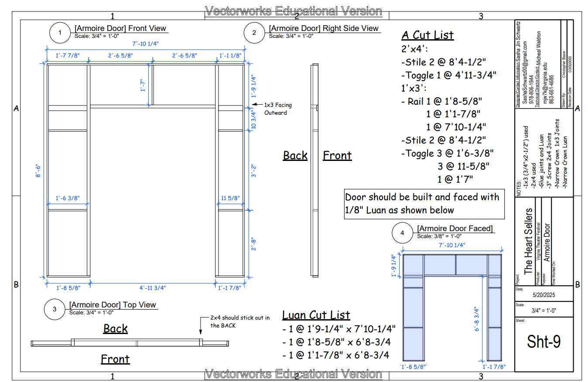This screenshot has height=382, width=588.
Task: Click the Back label on the side view
Action: 295,155
